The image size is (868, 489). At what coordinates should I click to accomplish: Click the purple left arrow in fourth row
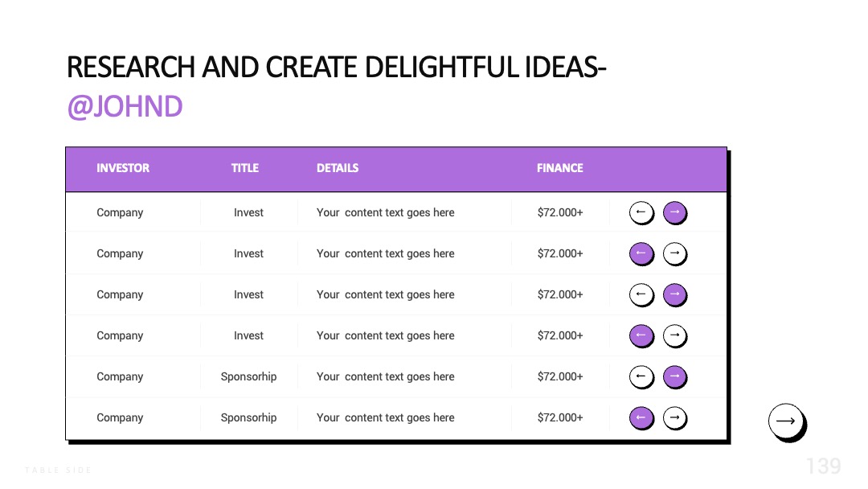coord(641,335)
